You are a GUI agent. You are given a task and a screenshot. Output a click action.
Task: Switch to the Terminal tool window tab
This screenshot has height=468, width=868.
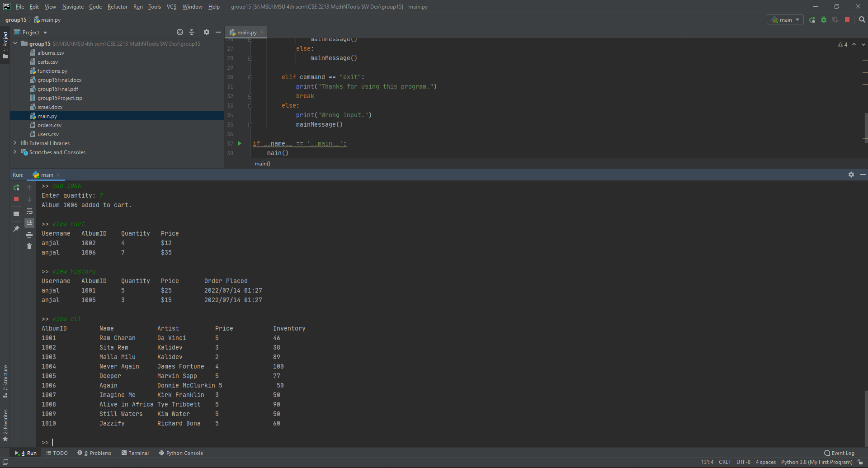[x=135, y=453]
